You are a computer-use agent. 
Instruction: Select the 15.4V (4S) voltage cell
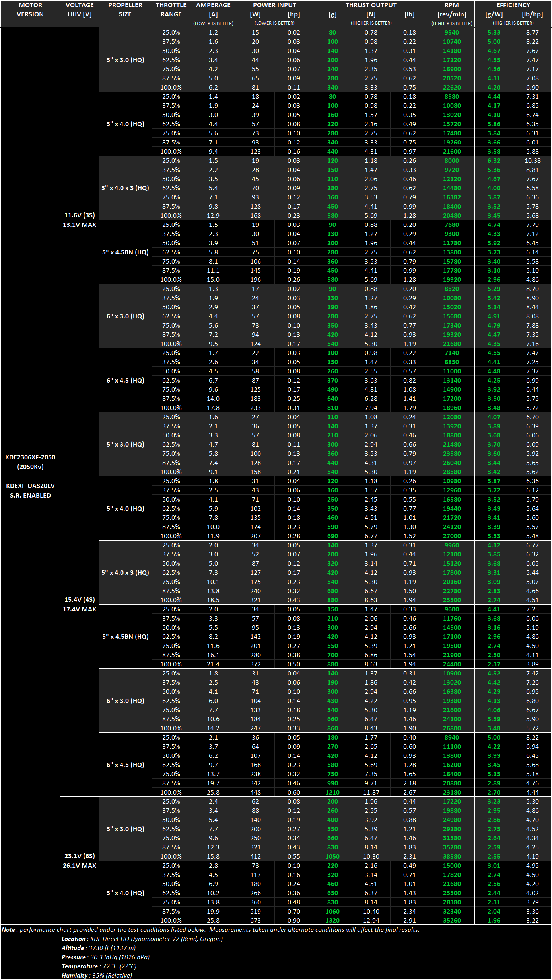point(80,600)
